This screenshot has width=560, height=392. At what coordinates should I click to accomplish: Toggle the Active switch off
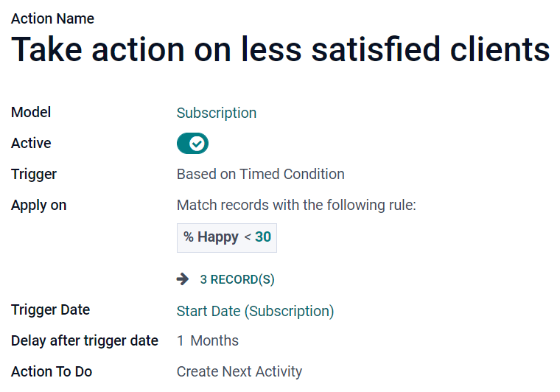pyautogui.click(x=192, y=144)
